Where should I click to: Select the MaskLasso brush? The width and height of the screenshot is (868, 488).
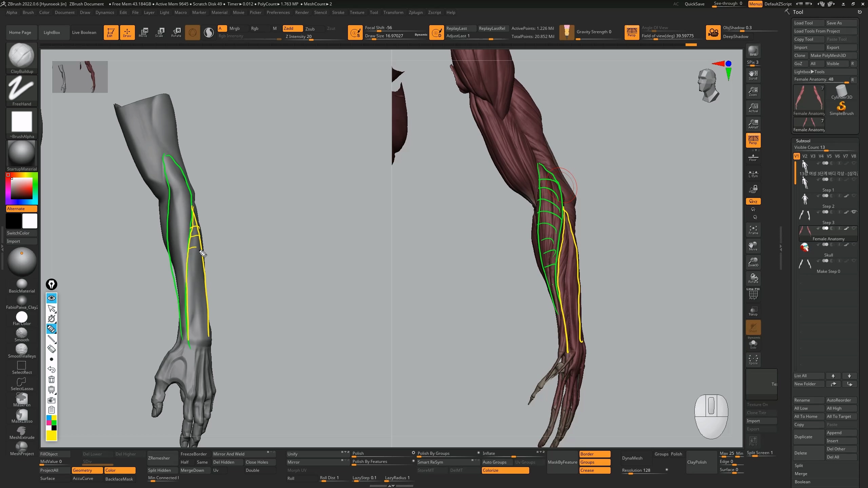click(x=22, y=415)
